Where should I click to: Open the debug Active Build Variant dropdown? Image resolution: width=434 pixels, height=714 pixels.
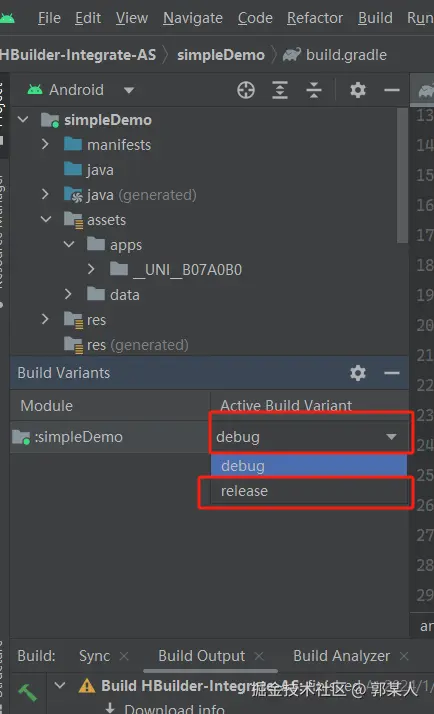[310, 437]
